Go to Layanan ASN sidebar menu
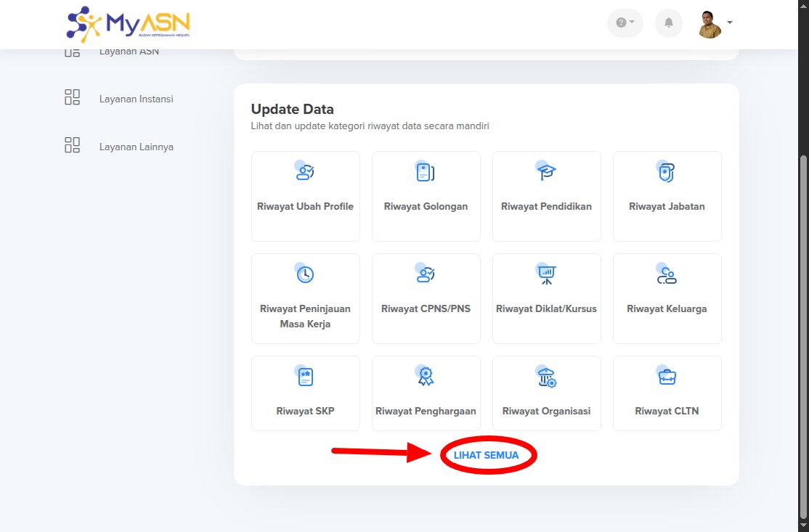 pos(129,52)
